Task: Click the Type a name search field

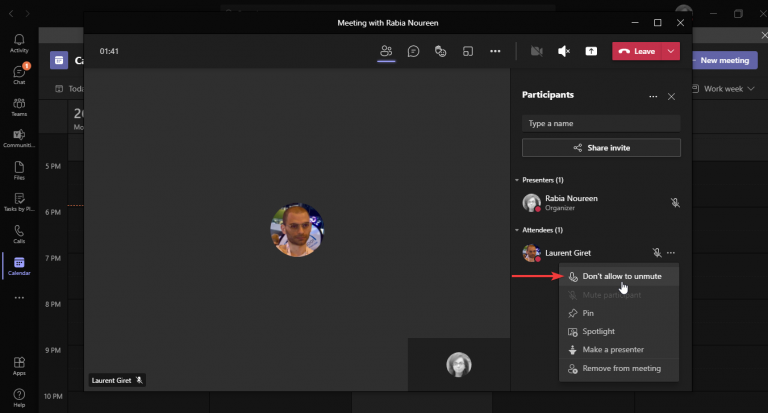Action: pos(601,123)
